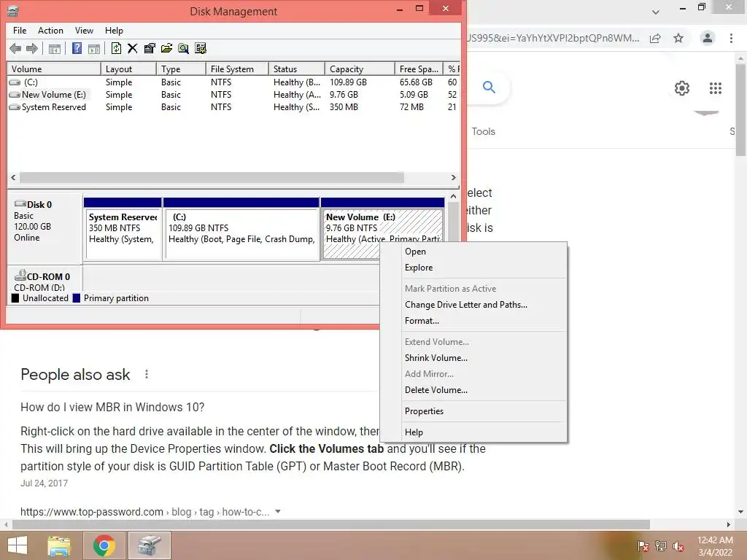Sort by the Volume column header
Viewport: 747px width, 560px height.
pos(54,69)
